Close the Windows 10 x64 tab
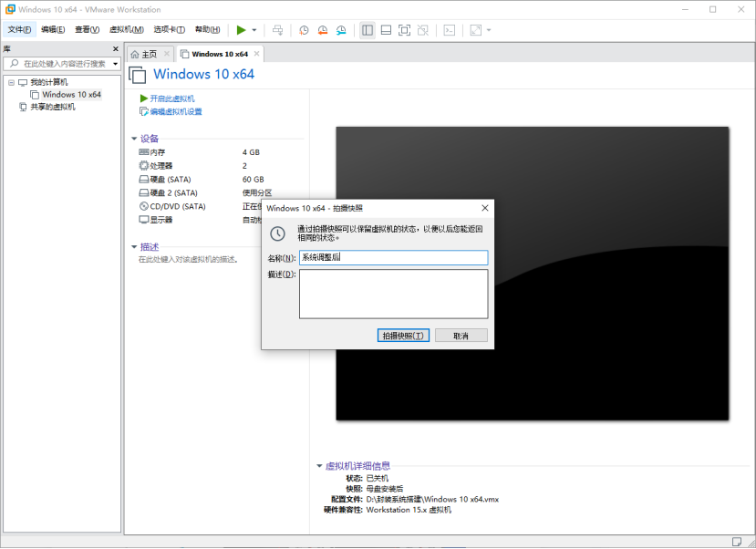The height and width of the screenshot is (549, 756). 257,54
